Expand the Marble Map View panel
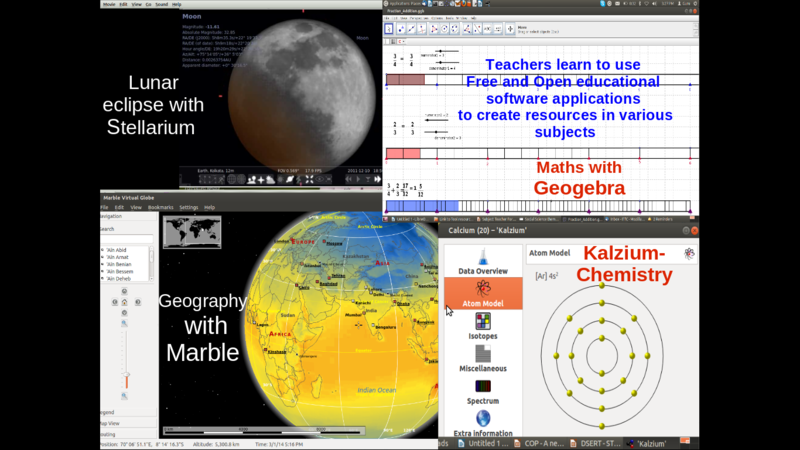Image resolution: width=800 pixels, height=450 pixels. click(129, 423)
